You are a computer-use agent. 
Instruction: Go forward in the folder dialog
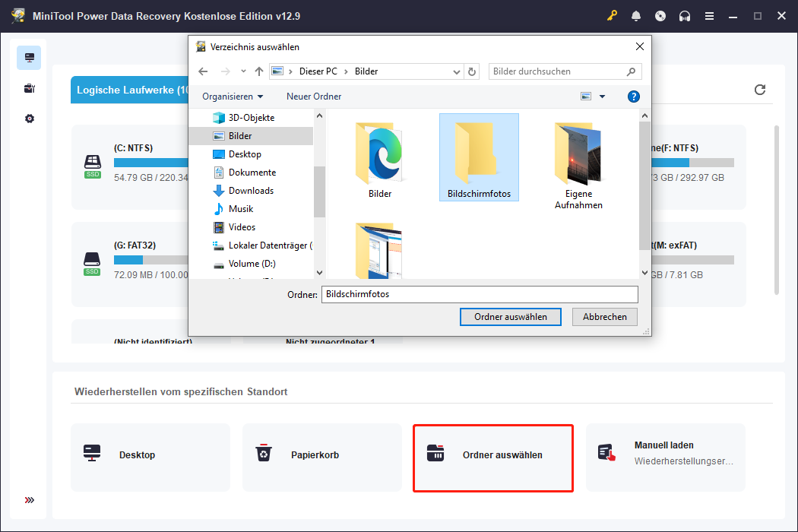click(x=226, y=71)
